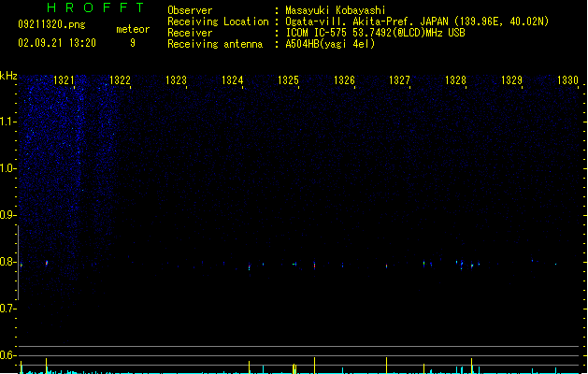Click time axis marker 1327
Viewport: 588px width, 374px height.
pos(399,80)
